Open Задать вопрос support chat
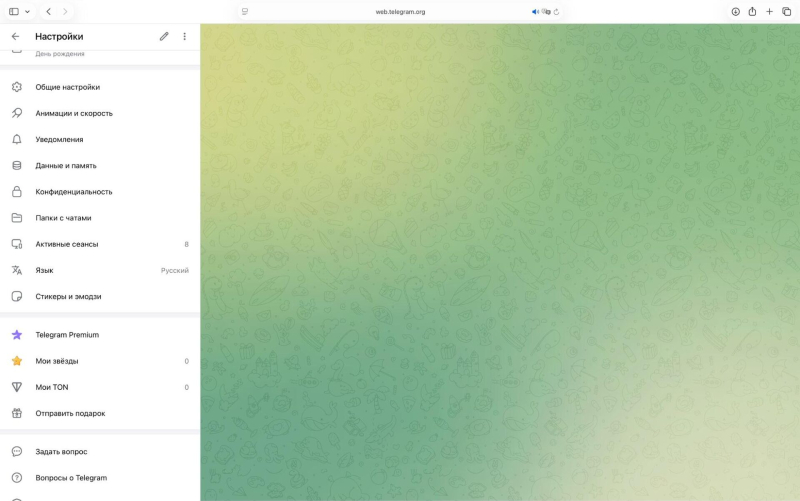Screen dimensions: 800x501 click(x=61, y=452)
